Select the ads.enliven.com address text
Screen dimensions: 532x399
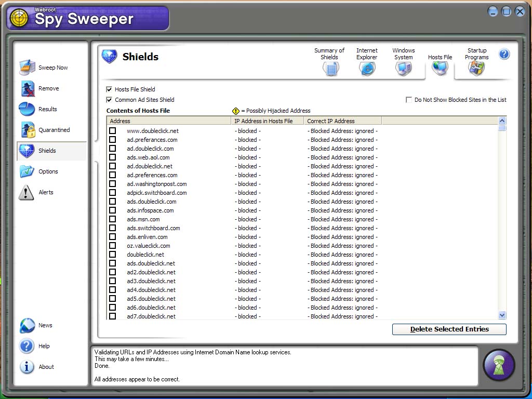147,237
